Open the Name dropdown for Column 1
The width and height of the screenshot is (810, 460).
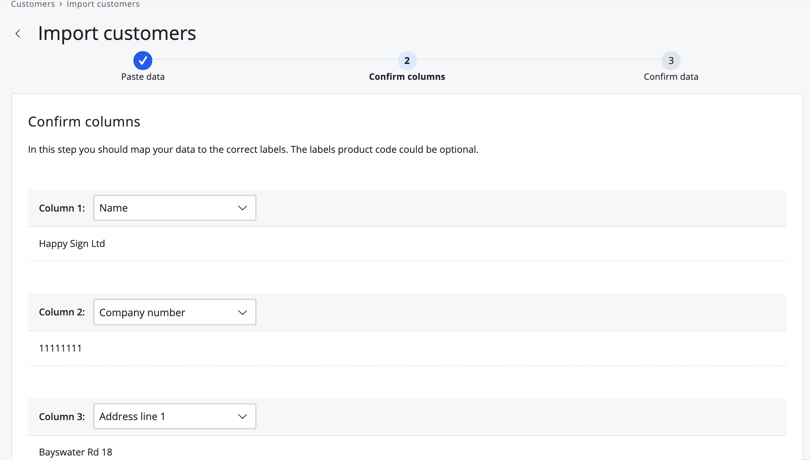174,208
